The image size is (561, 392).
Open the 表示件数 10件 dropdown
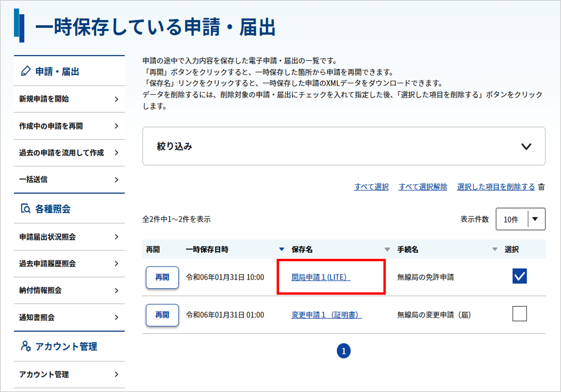click(x=520, y=219)
